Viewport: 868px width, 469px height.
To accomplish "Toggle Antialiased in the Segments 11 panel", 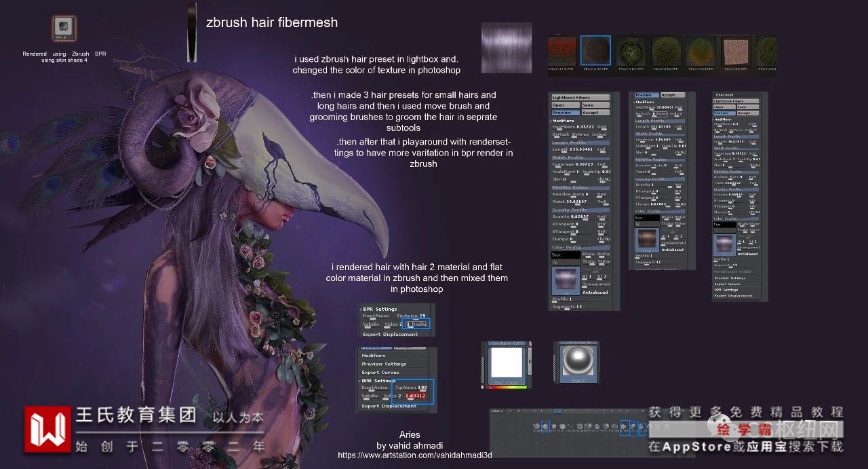I will [x=673, y=250].
